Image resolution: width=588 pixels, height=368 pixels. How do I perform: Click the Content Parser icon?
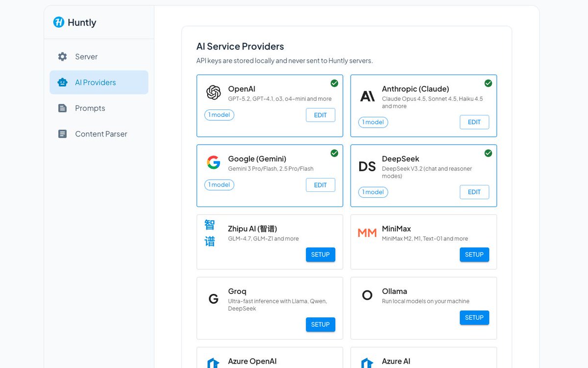[62, 134]
